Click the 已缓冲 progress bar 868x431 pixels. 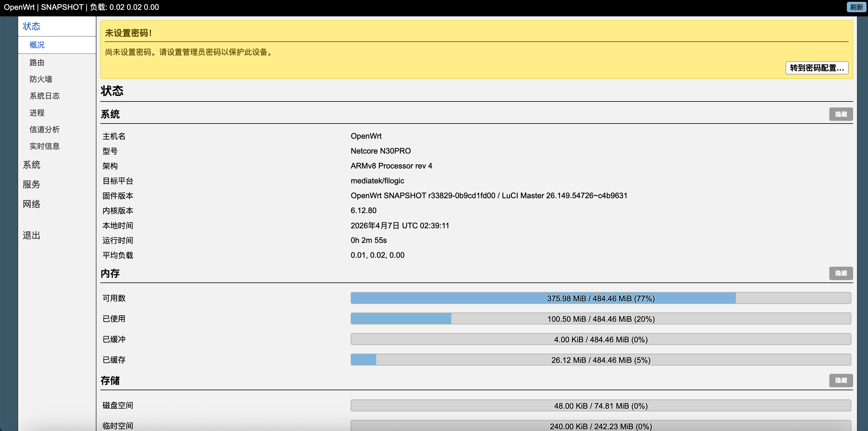(601, 339)
